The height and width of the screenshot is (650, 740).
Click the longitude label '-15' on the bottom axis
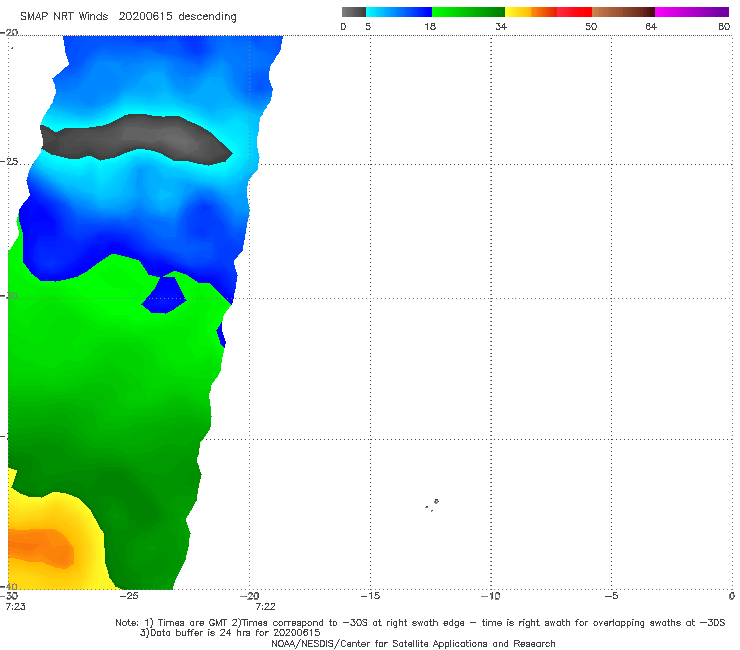pos(370,596)
